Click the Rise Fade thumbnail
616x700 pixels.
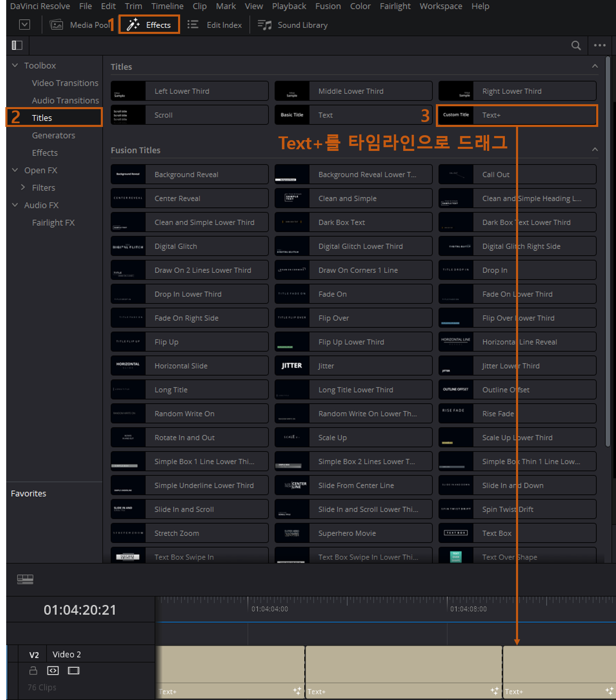456,413
